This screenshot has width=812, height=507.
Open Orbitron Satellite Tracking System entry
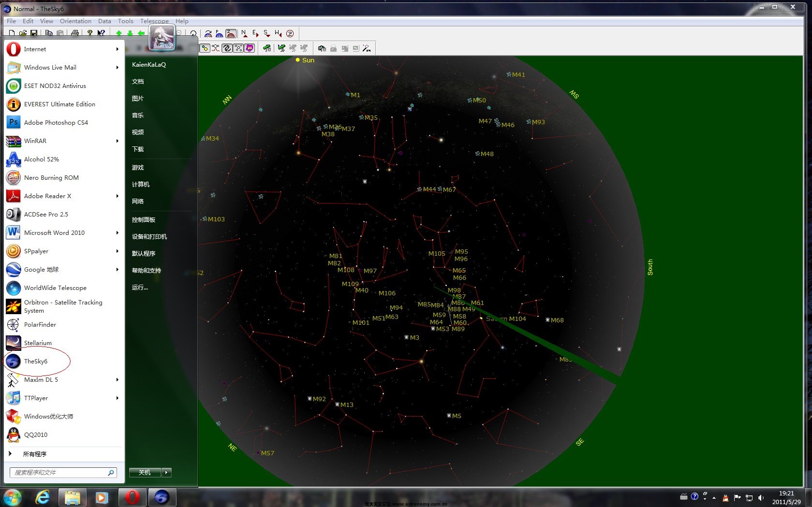click(64, 306)
